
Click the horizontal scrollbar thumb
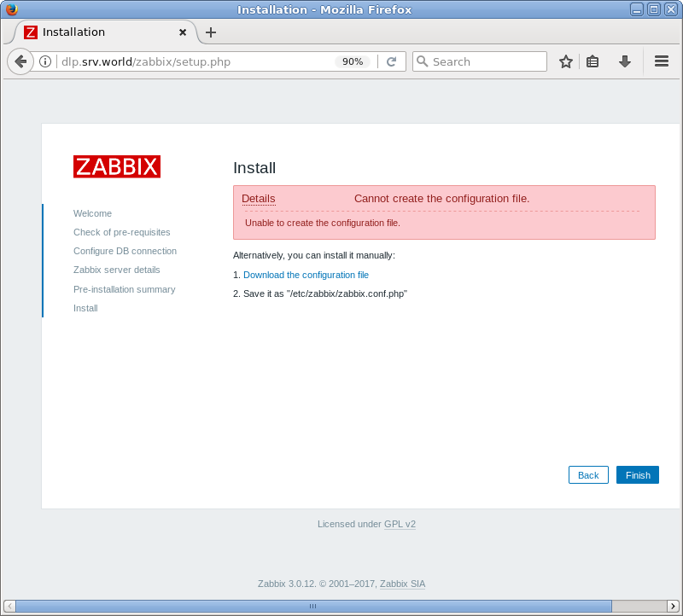click(x=313, y=606)
